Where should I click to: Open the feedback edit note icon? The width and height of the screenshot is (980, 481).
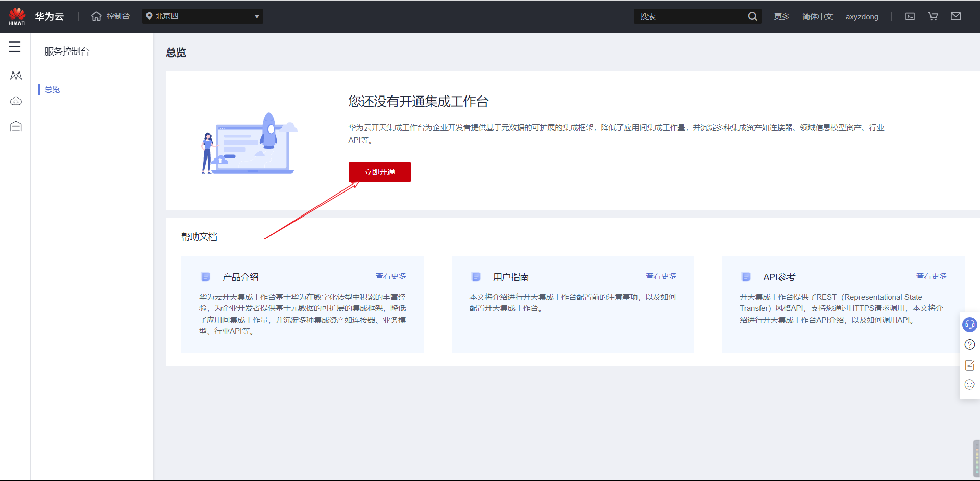(x=970, y=365)
